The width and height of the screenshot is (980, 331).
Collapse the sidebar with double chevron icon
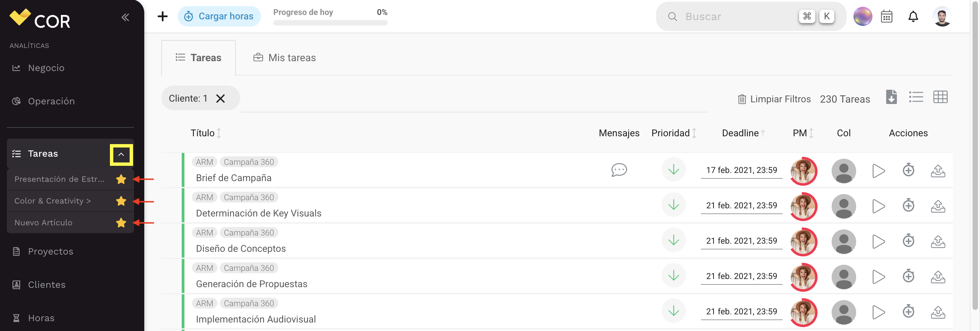pyautogui.click(x=125, y=17)
